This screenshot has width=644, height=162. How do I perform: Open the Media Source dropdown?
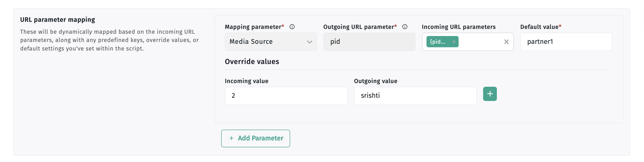coord(271,42)
